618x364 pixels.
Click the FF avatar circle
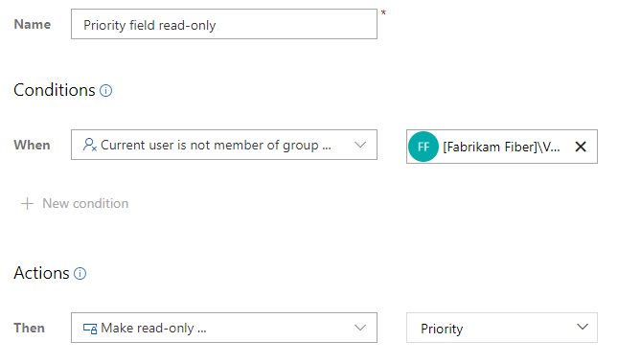[x=423, y=147]
